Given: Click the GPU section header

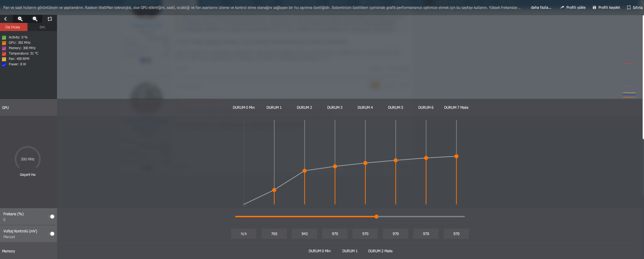Looking at the screenshot, I should [28, 107].
